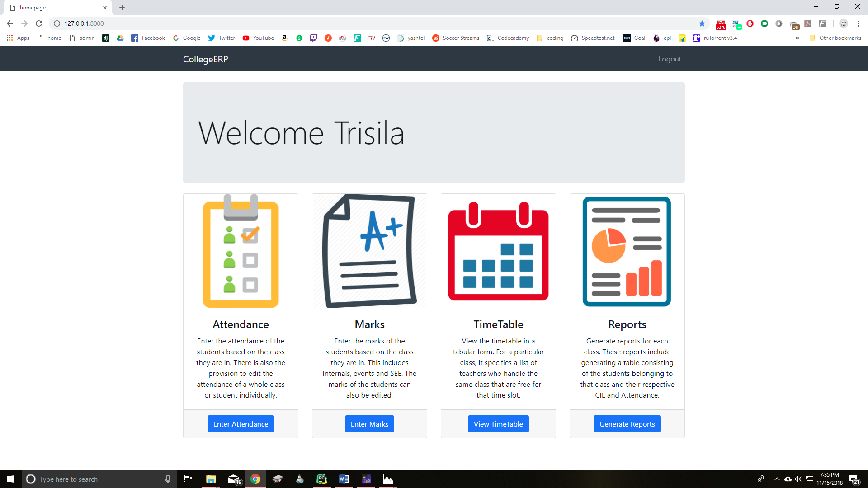
Task: Click the Enter Attendance button
Action: coord(241,424)
